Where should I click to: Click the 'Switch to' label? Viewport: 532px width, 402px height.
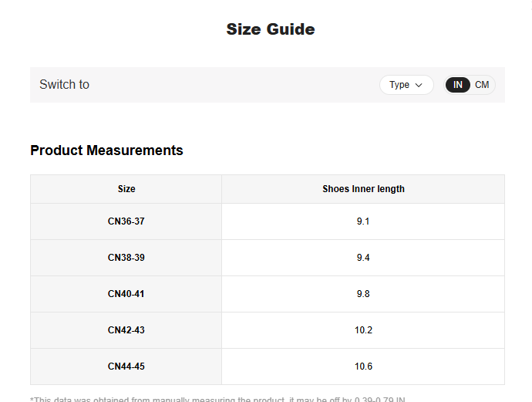point(64,85)
